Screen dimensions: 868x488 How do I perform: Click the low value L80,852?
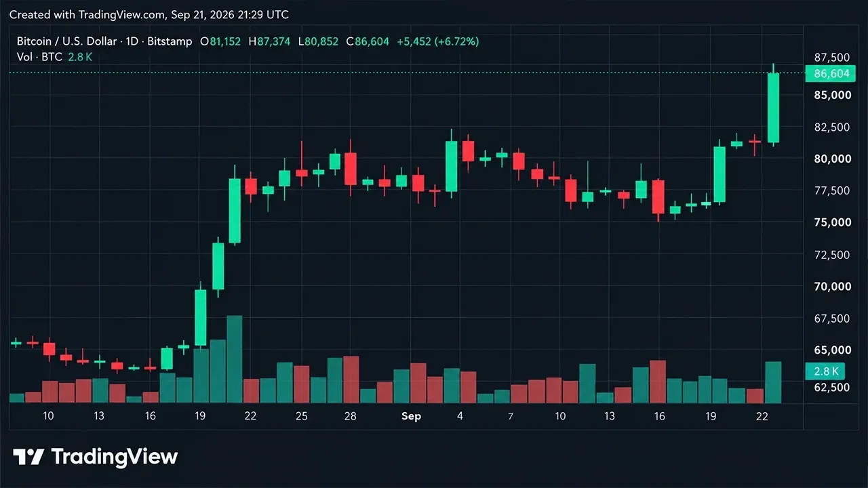coord(318,41)
